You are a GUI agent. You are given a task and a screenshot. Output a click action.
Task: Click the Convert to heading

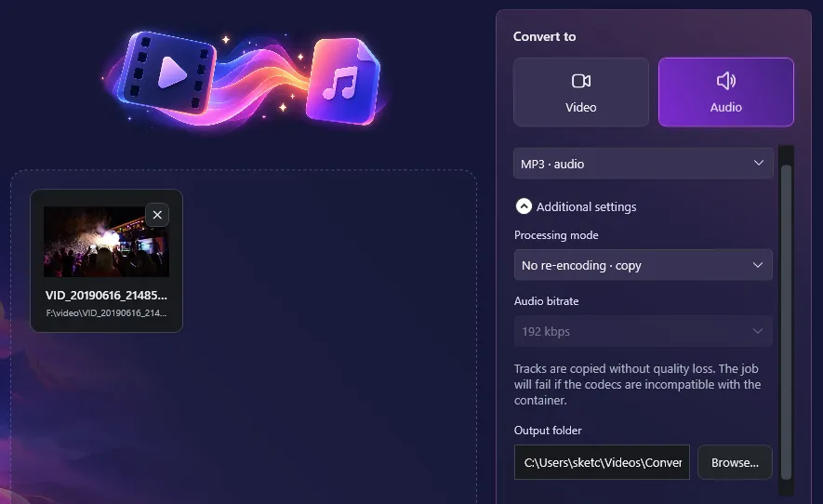[x=544, y=37]
